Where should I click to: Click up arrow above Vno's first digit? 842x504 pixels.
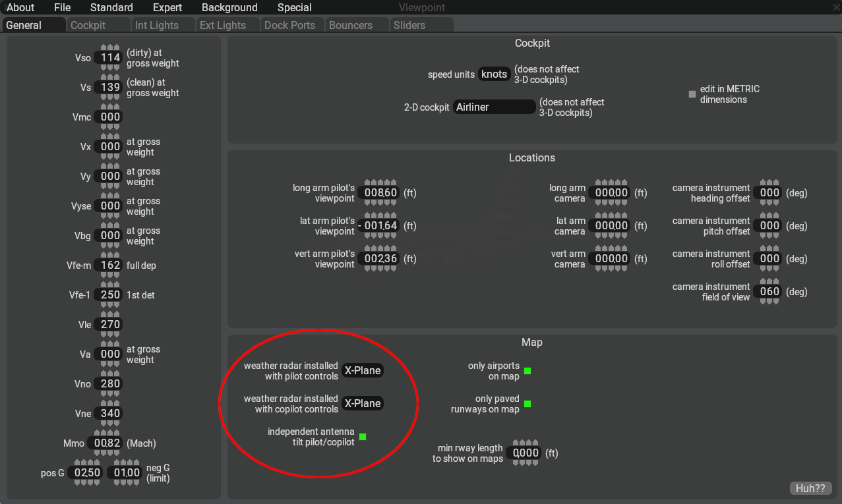(x=104, y=375)
